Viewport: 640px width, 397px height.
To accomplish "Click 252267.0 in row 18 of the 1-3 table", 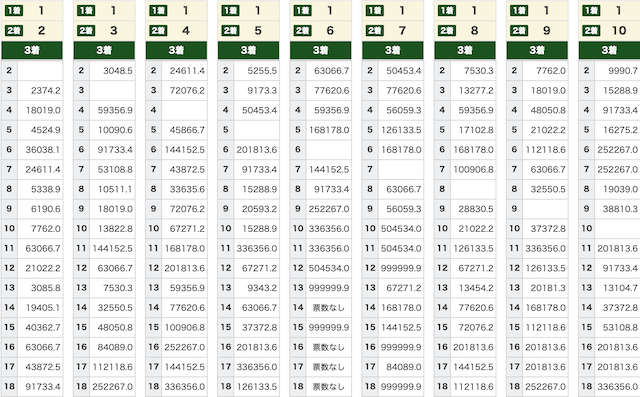I will coord(113,386).
